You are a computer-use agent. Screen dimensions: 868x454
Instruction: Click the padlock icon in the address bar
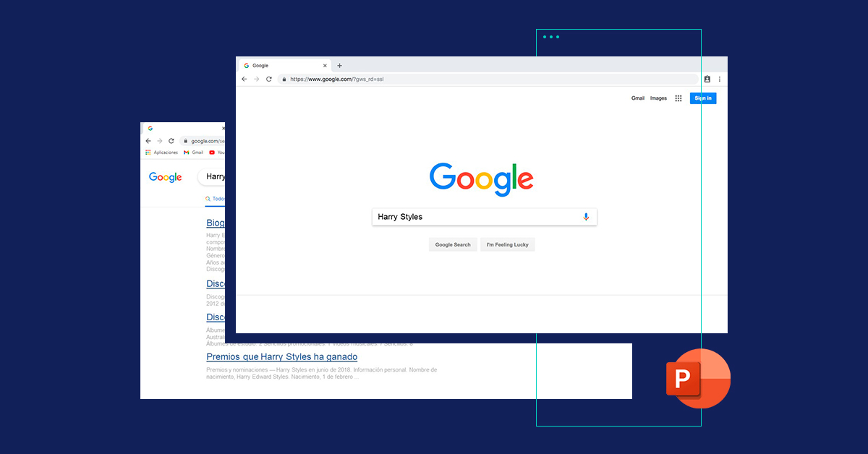click(284, 79)
